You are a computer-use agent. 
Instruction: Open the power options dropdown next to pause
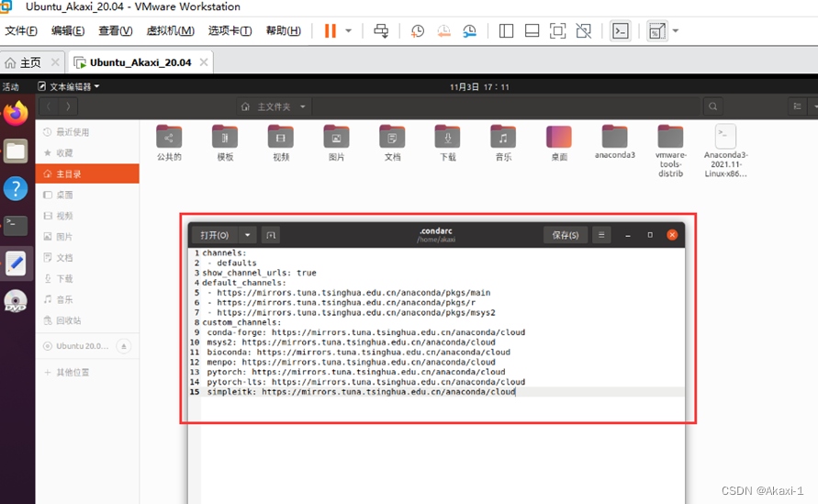[x=349, y=31]
